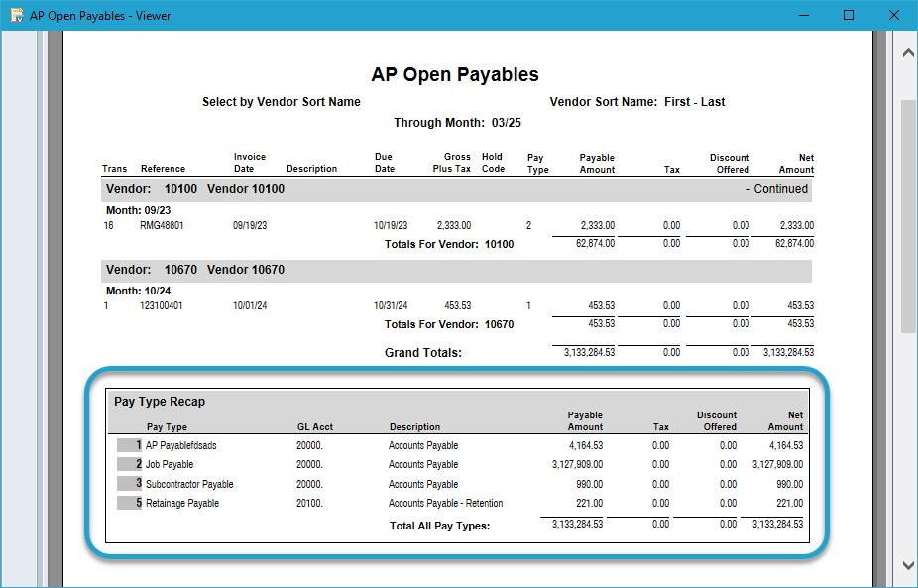Click the '- Continued' label
This screenshot has height=588, width=918.
pos(777,189)
